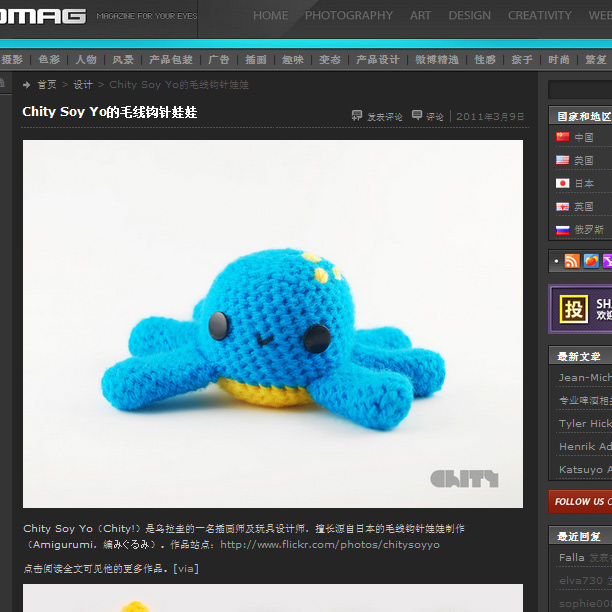
Task: Select the 产品包装 category tab
Action: 171,59
